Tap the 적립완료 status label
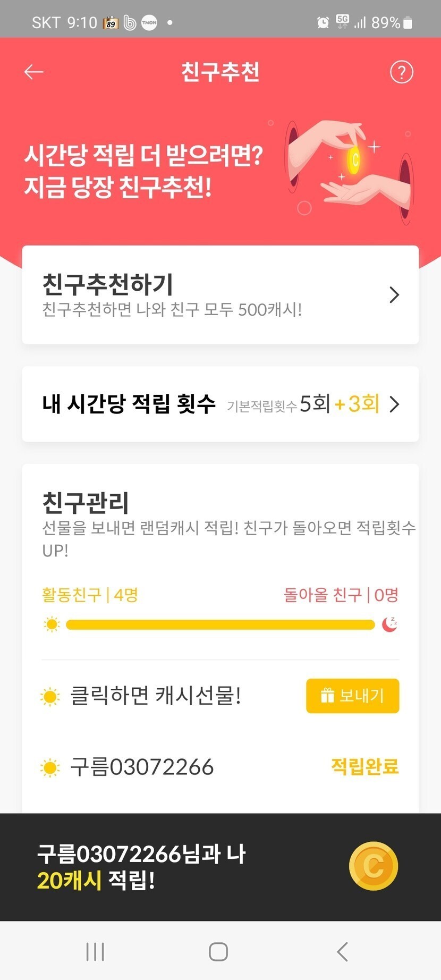Image resolution: width=441 pixels, height=980 pixels. [364, 766]
